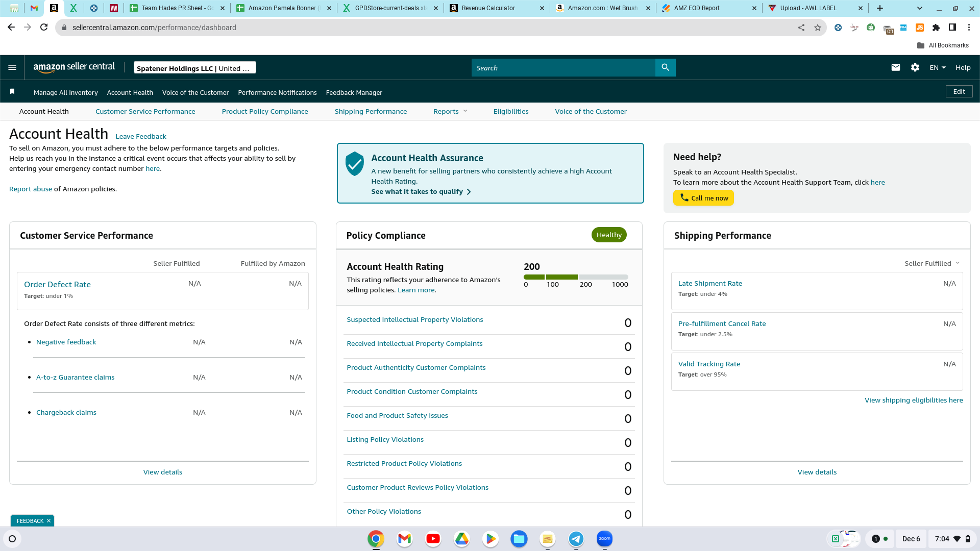
Task: Click the Healthy status badge
Action: coord(609,235)
